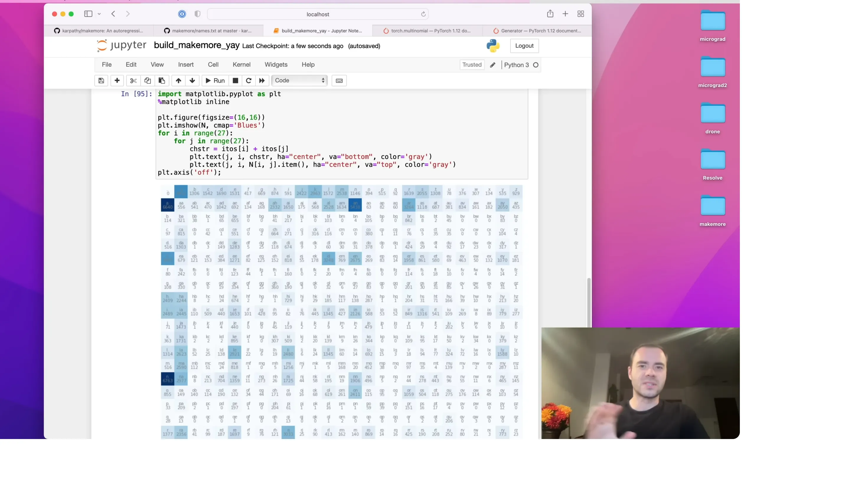Switch to the makemore/names.txt tab
The image size is (868, 488).
click(208, 31)
